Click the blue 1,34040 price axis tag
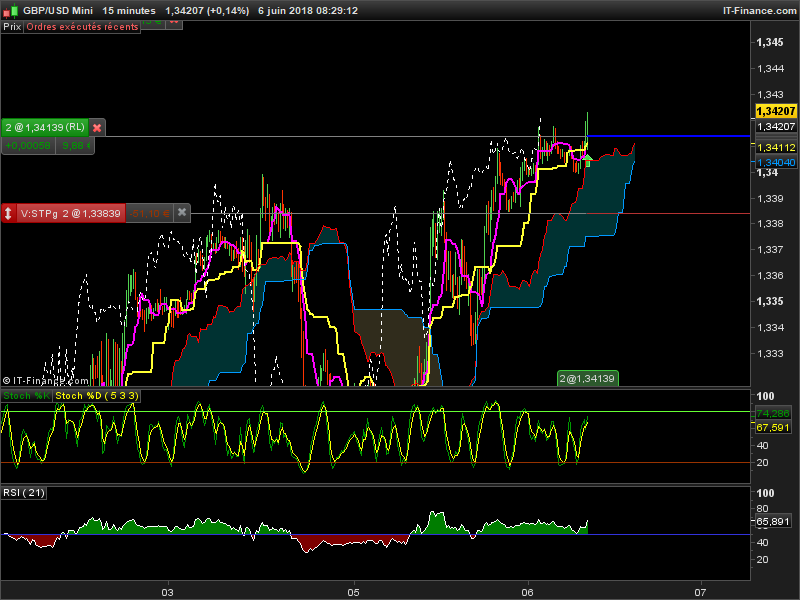 (x=776, y=163)
